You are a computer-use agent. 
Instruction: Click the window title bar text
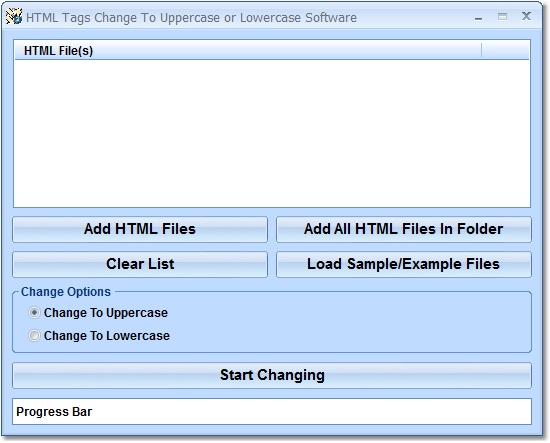coord(192,18)
